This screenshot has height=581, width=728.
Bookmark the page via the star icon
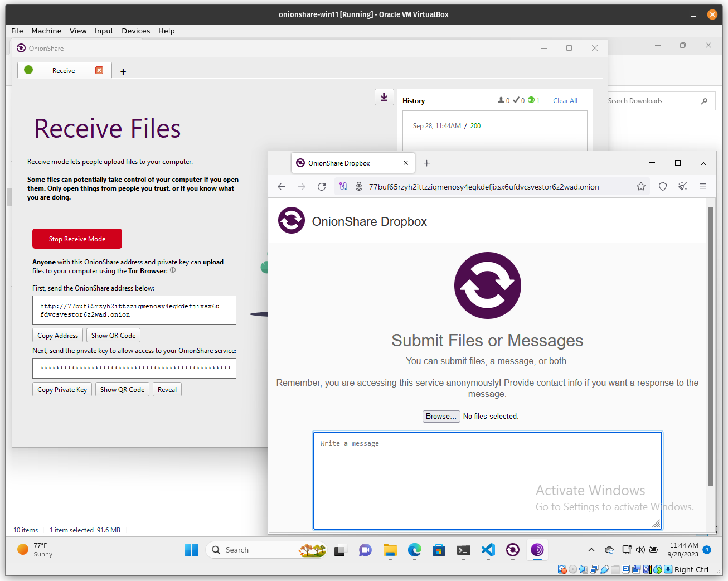coord(641,186)
